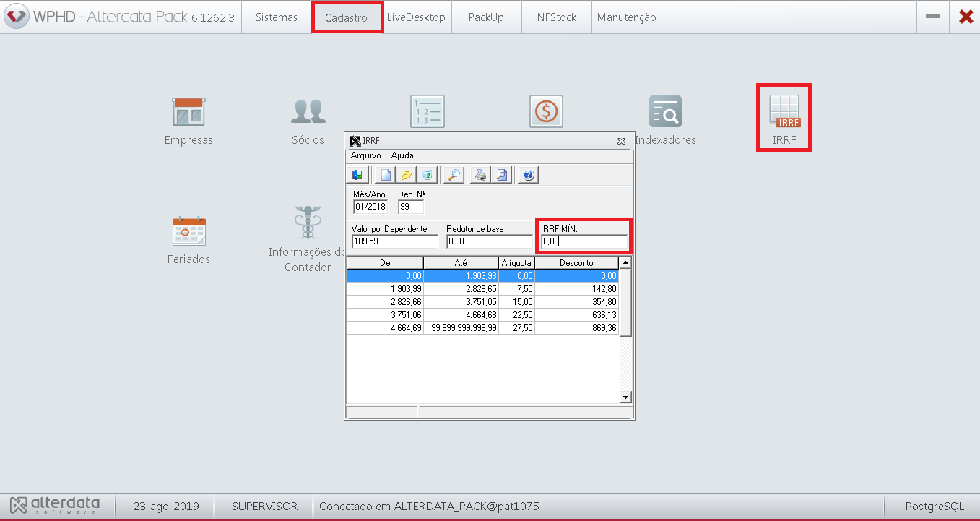Click the Mês/Ano field with 01/2018
The image size is (980, 521).
click(370, 207)
